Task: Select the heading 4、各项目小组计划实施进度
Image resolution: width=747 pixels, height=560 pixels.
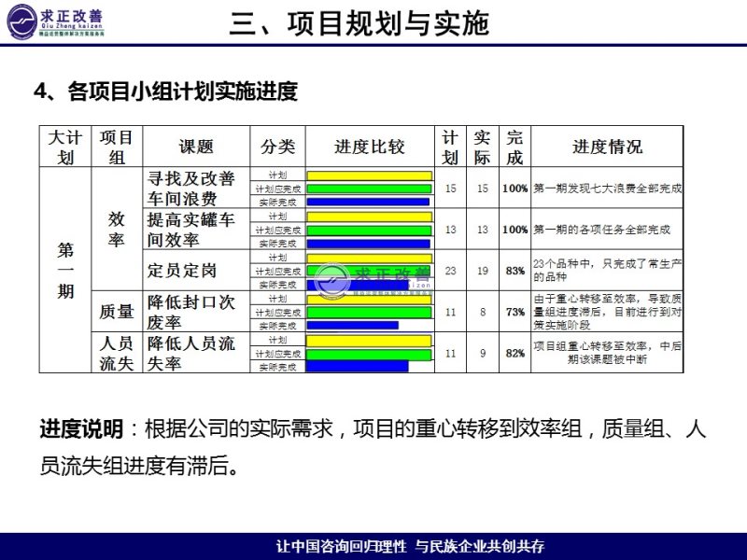Action: 165,91
